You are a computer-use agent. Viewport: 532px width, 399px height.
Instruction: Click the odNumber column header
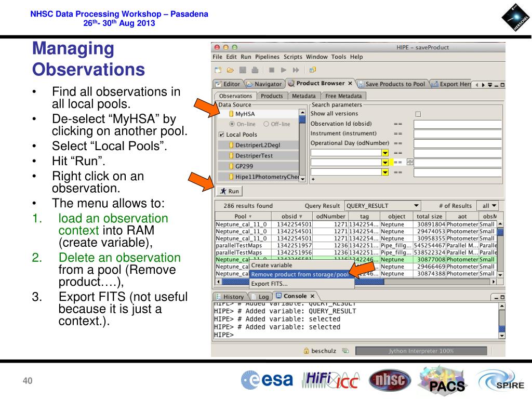pos(330,216)
